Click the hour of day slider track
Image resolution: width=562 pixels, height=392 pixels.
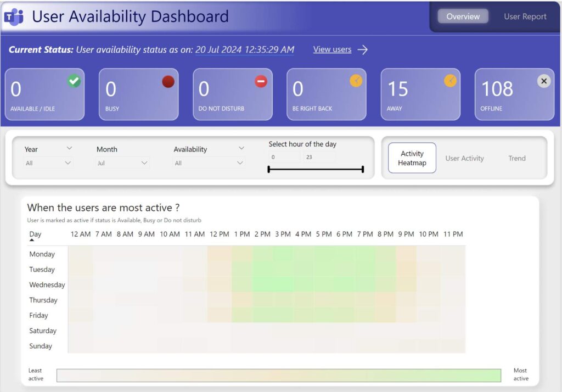click(x=316, y=170)
